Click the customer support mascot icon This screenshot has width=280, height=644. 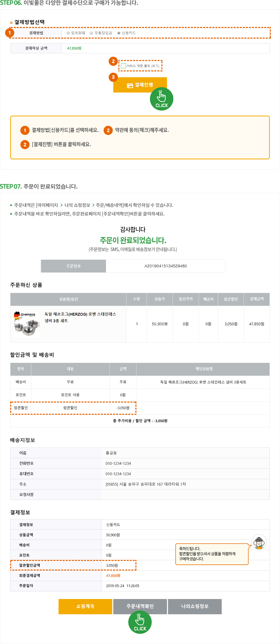(259, 542)
